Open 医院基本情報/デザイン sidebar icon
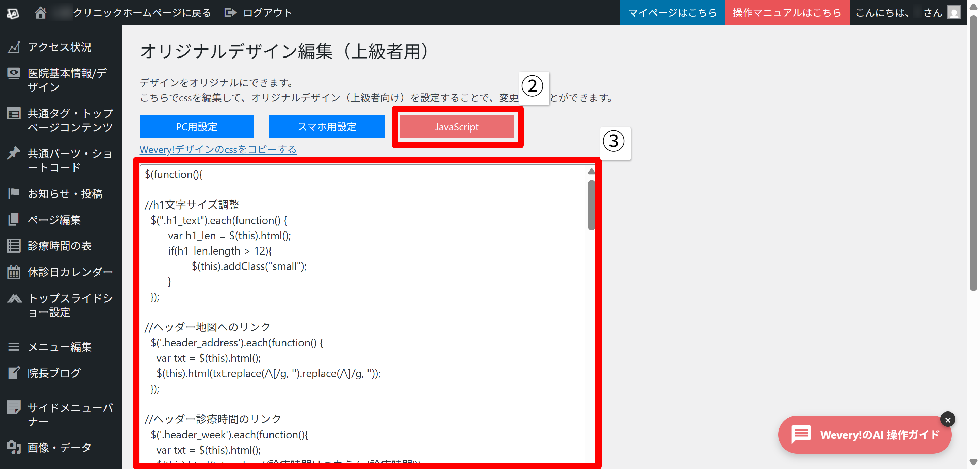 [x=14, y=74]
